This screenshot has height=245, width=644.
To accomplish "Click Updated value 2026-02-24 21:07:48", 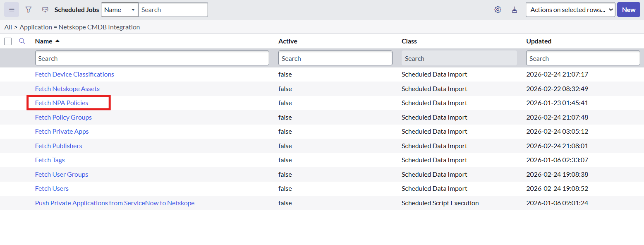I will click(557, 117).
